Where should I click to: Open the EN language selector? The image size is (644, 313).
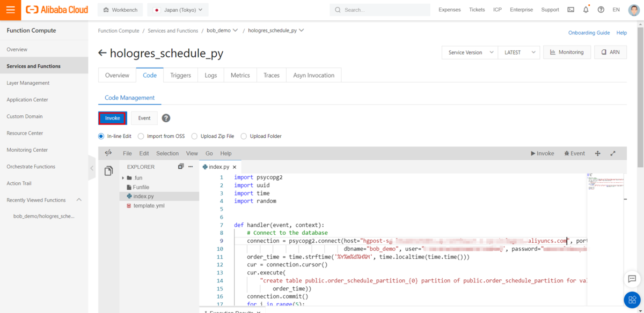pos(616,10)
